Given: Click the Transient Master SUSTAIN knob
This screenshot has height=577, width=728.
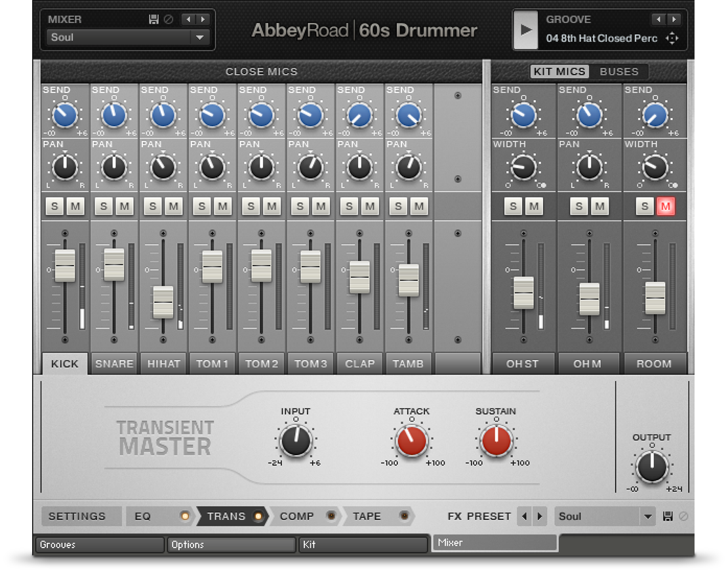Looking at the screenshot, I should point(496,441).
